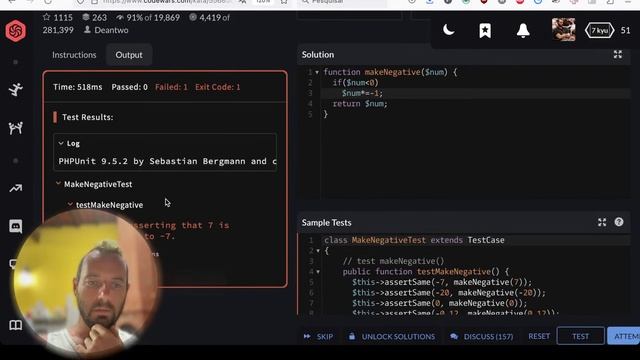Expand the Sample Tests editor to fullscreen
Image resolution: width=640 pixels, height=360 pixels.
pos(602,222)
